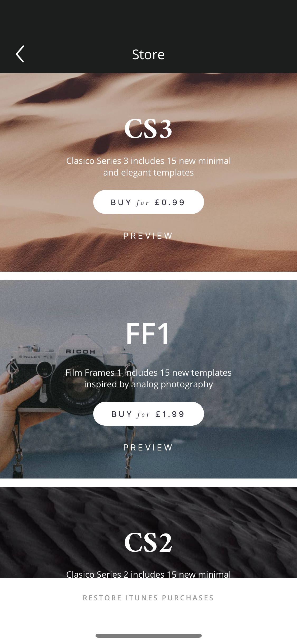Viewport: 297px width, 644px height.
Task: Open the Film Frames 1 description text
Action: (148, 378)
